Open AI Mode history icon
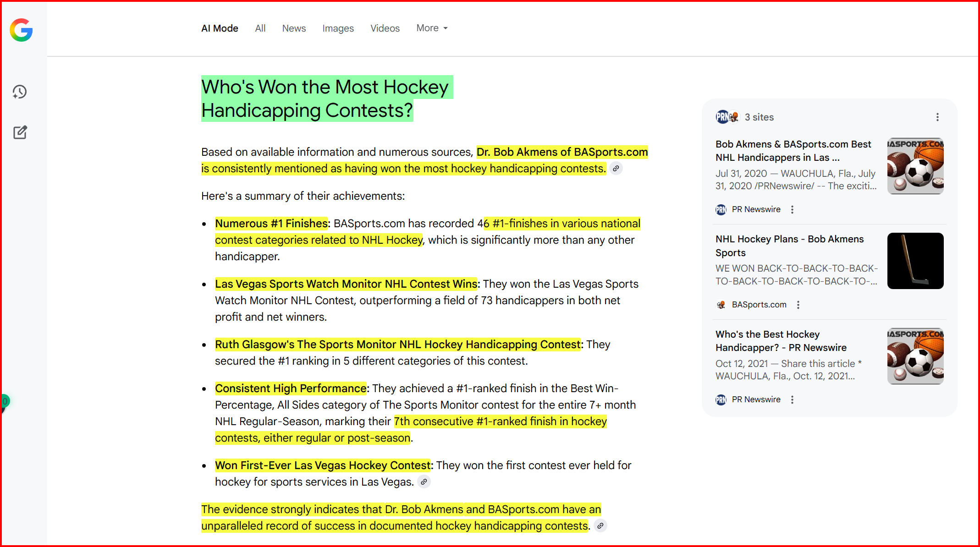 click(20, 92)
